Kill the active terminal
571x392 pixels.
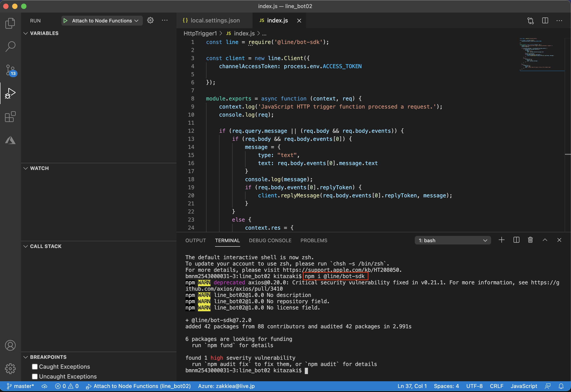tap(530, 240)
